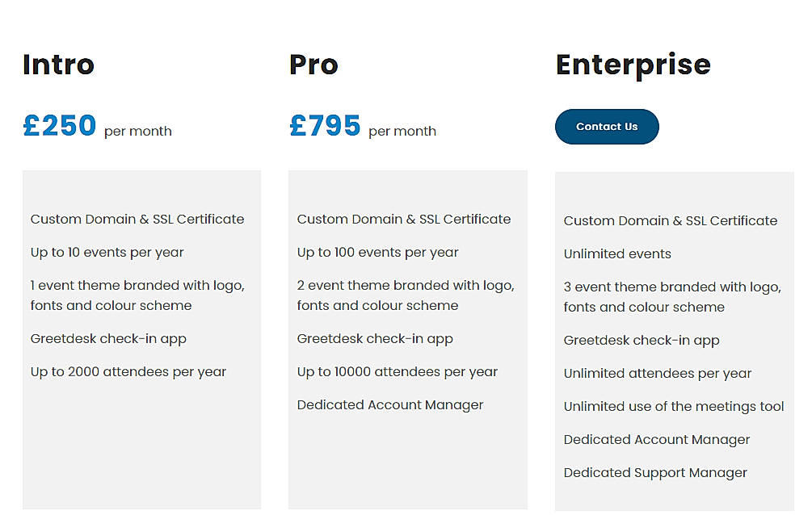Select the Intro plan heading
Image resolution: width=812 pixels, height=515 pixels.
tap(58, 65)
